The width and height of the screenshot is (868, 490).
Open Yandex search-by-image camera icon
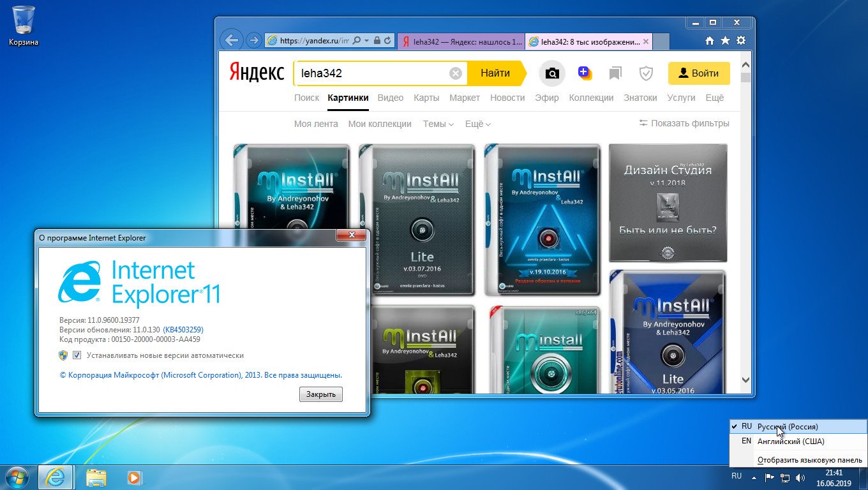point(552,73)
